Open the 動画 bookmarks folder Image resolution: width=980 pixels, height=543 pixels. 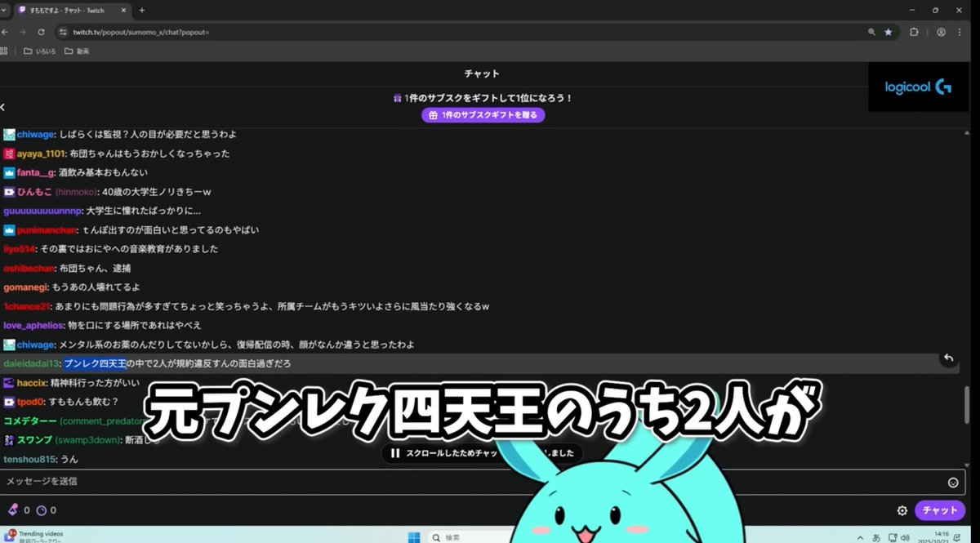pyautogui.click(x=76, y=51)
